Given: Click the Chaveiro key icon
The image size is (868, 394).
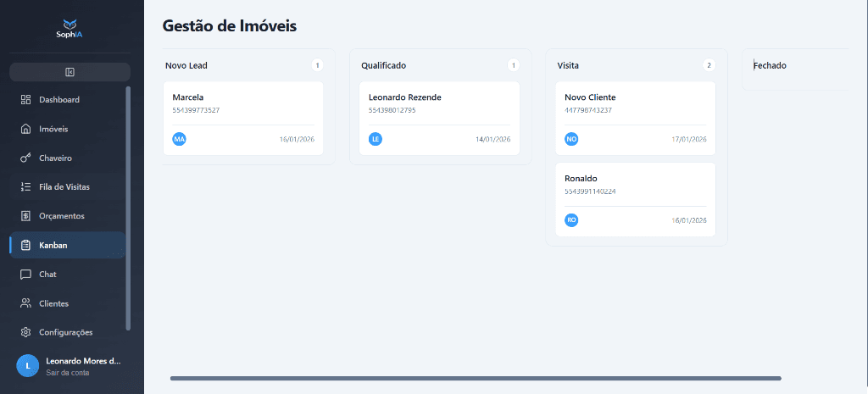Looking at the screenshot, I should coord(25,158).
